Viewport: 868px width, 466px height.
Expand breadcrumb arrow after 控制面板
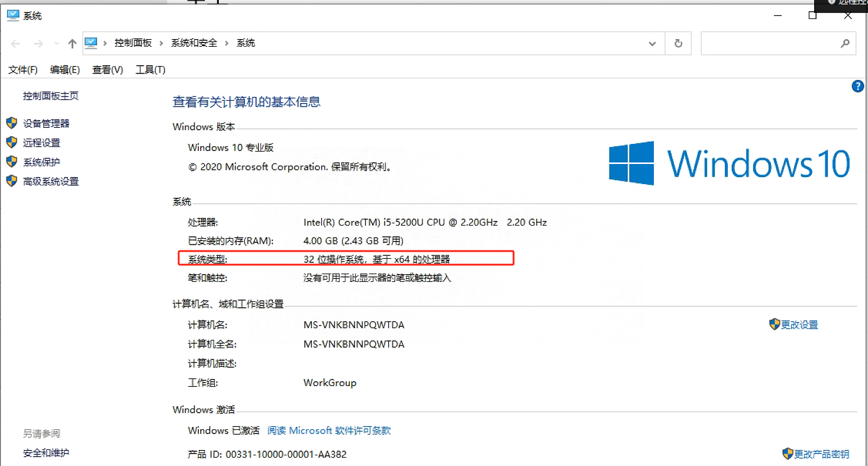point(162,43)
